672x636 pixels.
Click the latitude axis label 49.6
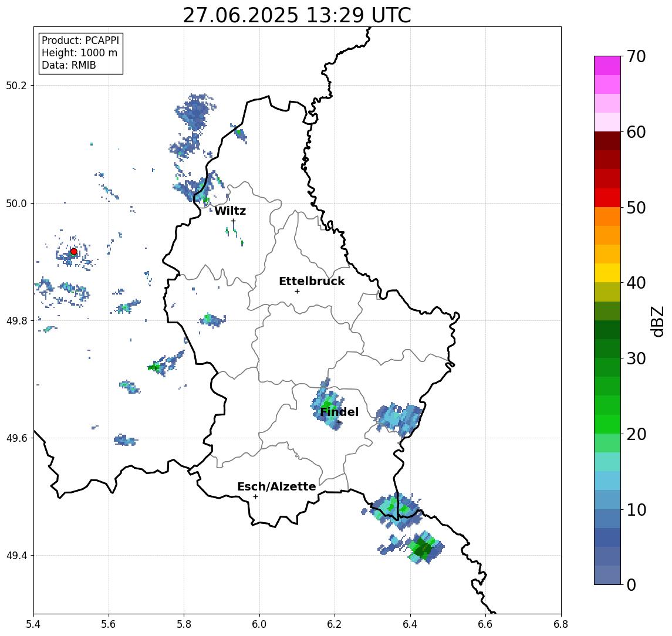pyautogui.click(x=16, y=438)
